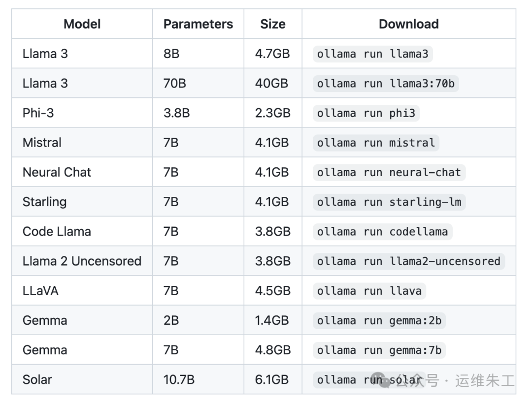Viewport: 532px width, 402px height.
Task: Select the 'ollama run llama3' command
Action: pos(372,54)
